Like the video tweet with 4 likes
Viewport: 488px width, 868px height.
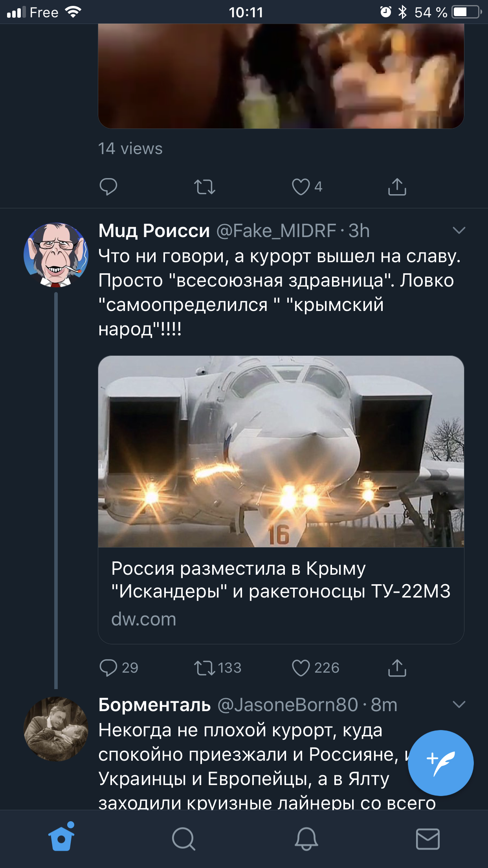(301, 187)
